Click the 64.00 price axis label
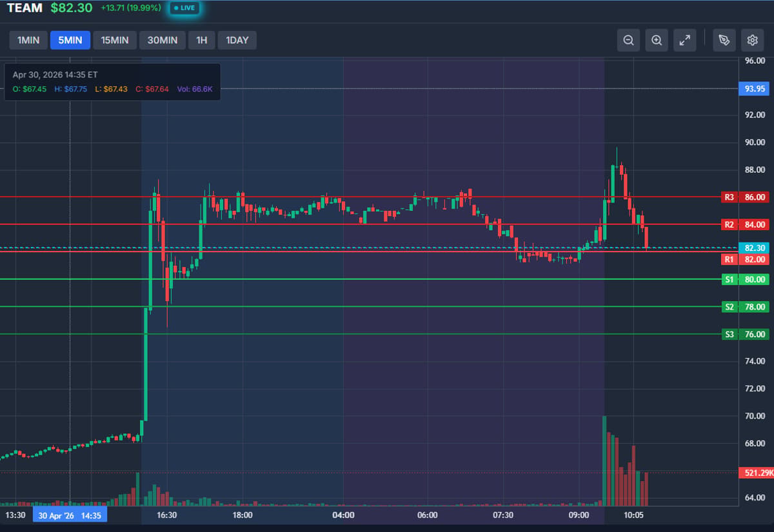The width and height of the screenshot is (774, 532). [x=755, y=498]
